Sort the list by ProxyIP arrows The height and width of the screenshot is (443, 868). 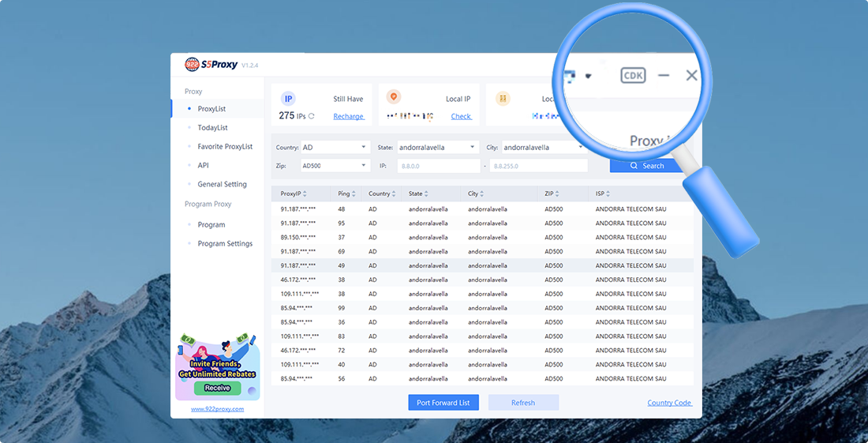pos(305,193)
